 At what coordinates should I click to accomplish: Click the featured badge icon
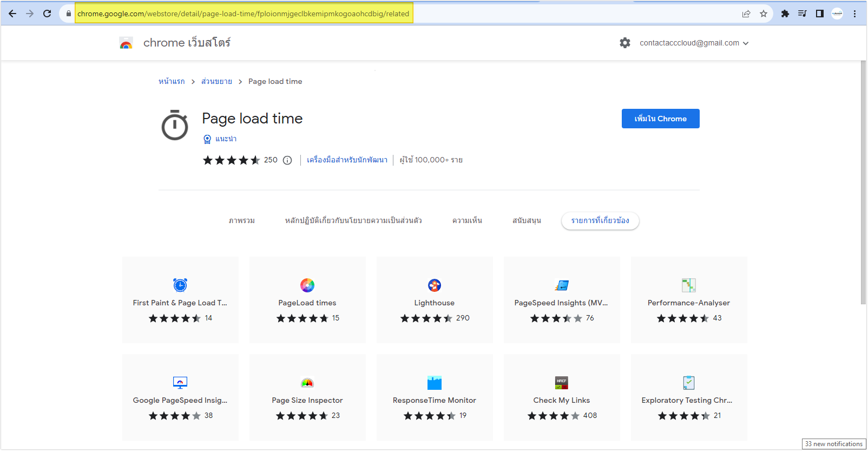pyautogui.click(x=207, y=139)
